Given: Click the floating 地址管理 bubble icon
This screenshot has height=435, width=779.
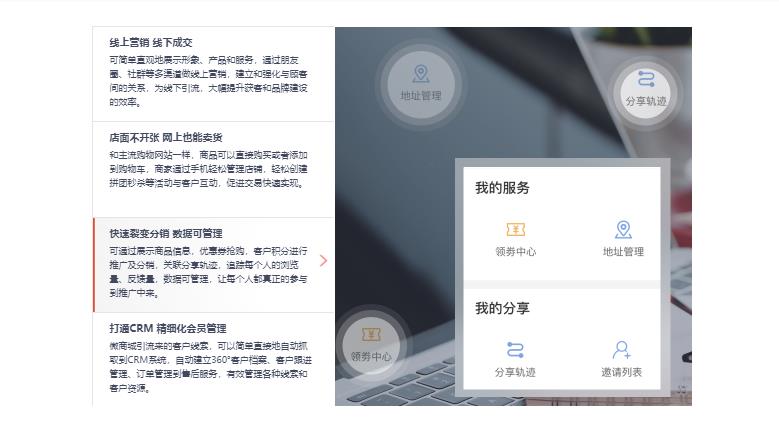Looking at the screenshot, I should [x=421, y=84].
